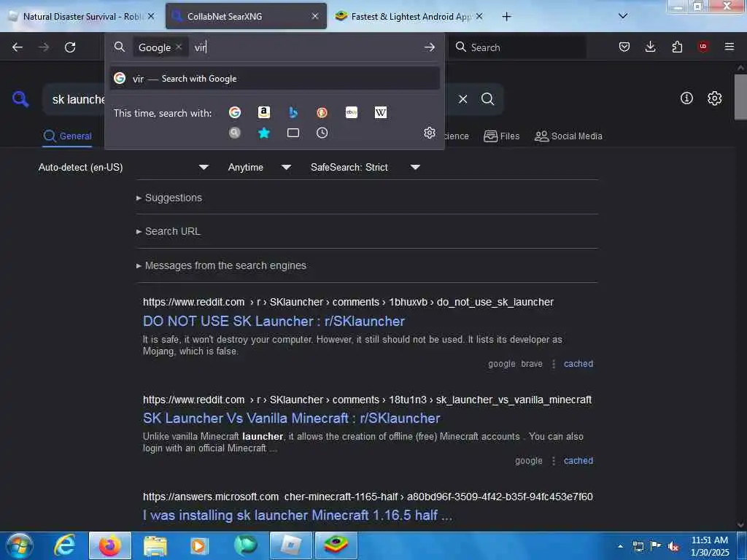
Task: Search in Bookmarks via blue star icon
Action: tap(264, 133)
